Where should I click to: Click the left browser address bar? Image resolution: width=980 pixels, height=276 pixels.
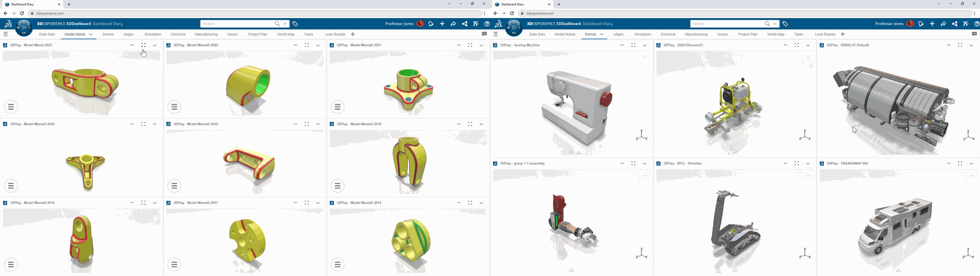pos(255,13)
